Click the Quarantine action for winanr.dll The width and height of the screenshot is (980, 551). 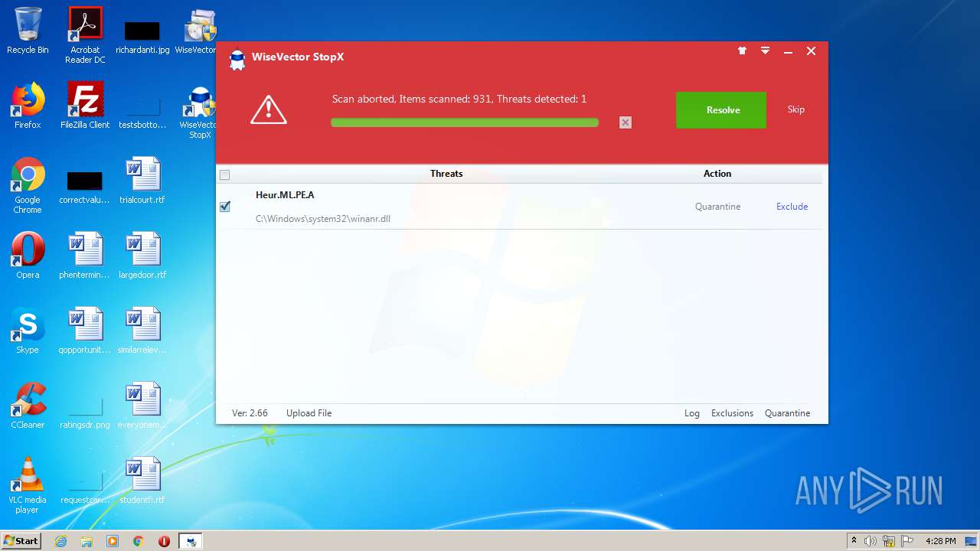[717, 207]
